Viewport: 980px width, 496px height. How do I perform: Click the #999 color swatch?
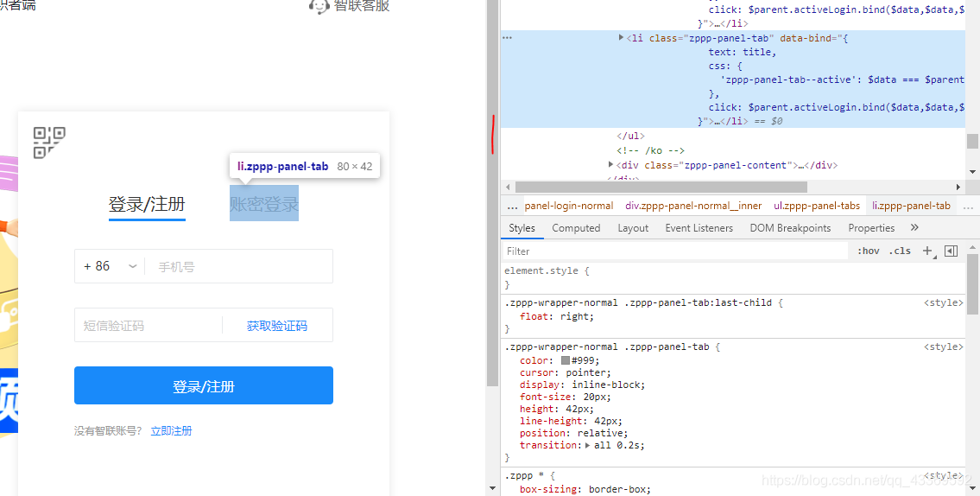click(566, 360)
